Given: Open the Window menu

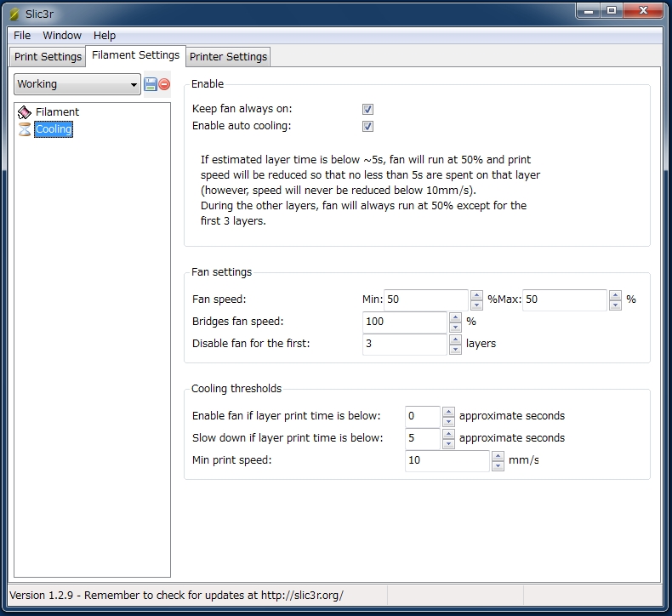Looking at the screenshot, I should pyautogui.click(x=62, y=35).
